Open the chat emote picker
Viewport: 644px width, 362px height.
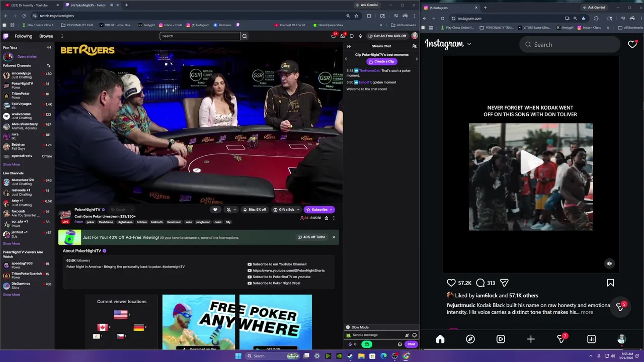(x=415, y=335)
